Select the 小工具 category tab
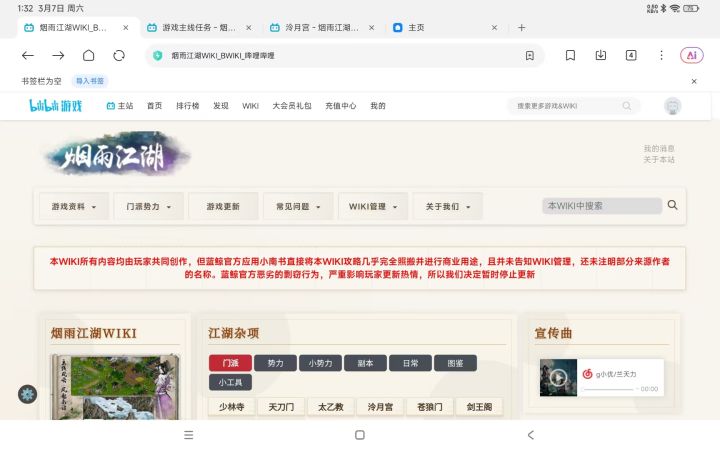This screenshot has width=720, height=450. point(231,382)
